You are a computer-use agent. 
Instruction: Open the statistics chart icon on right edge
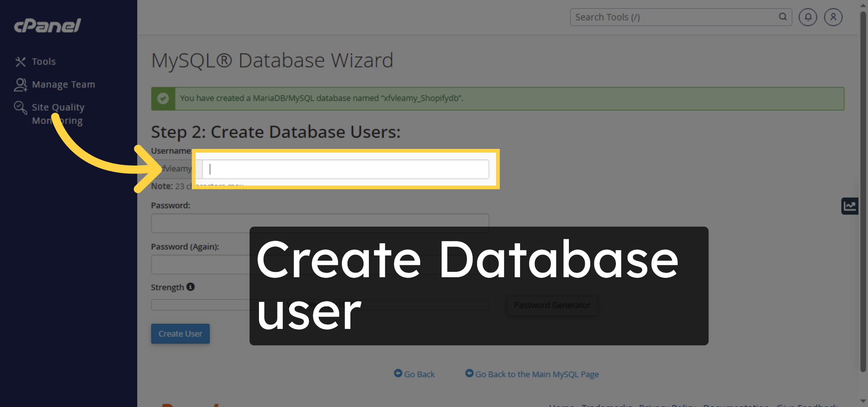pyautogui.click(x=850, y=205)
